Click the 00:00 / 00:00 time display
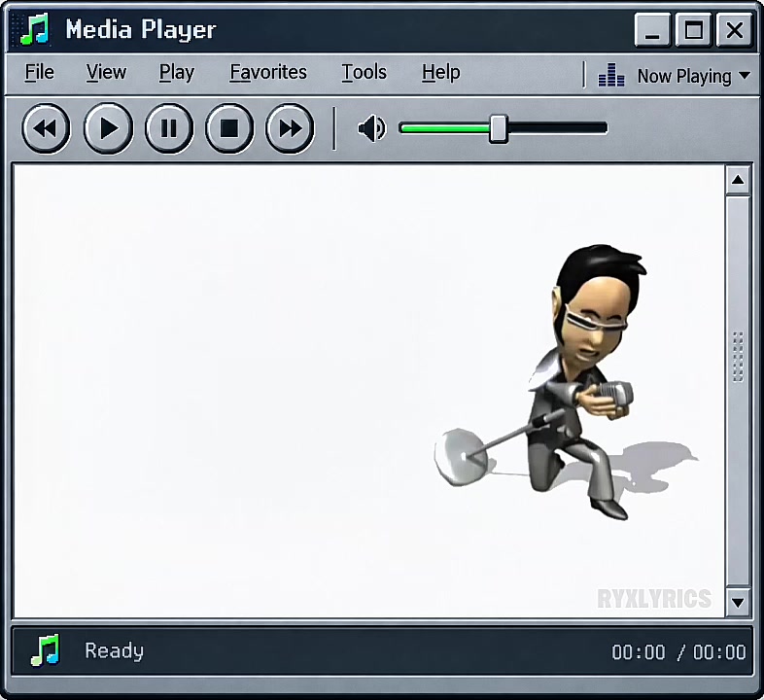 point(678,651)
